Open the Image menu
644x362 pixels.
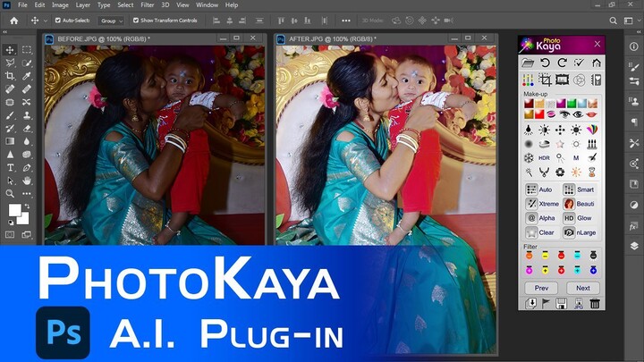60,5
